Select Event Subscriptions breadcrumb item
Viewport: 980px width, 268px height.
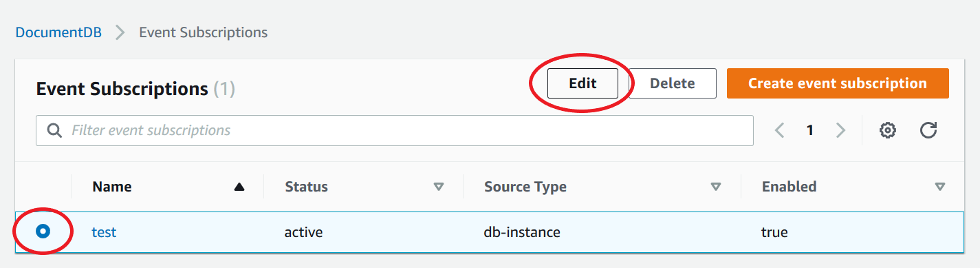(204, 32)
